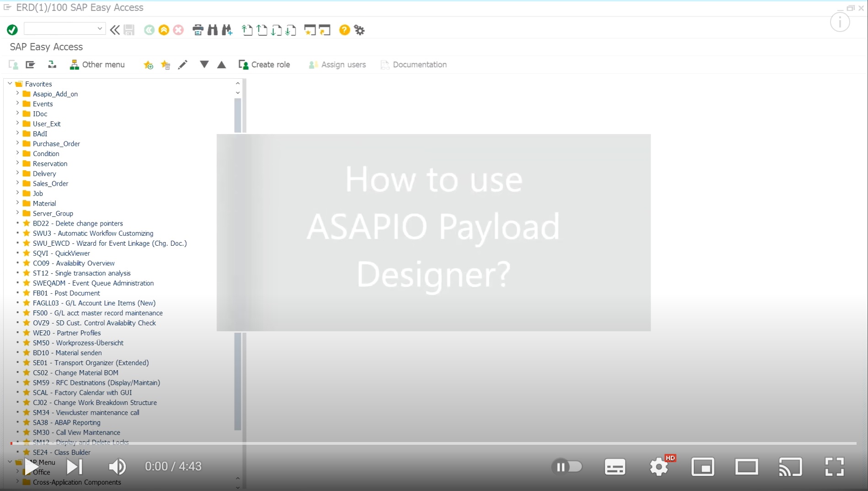Open SAP Help via the question mark icon
This screenshot has height=491, width=868.
pyautogui.click(x=344, y=30)
